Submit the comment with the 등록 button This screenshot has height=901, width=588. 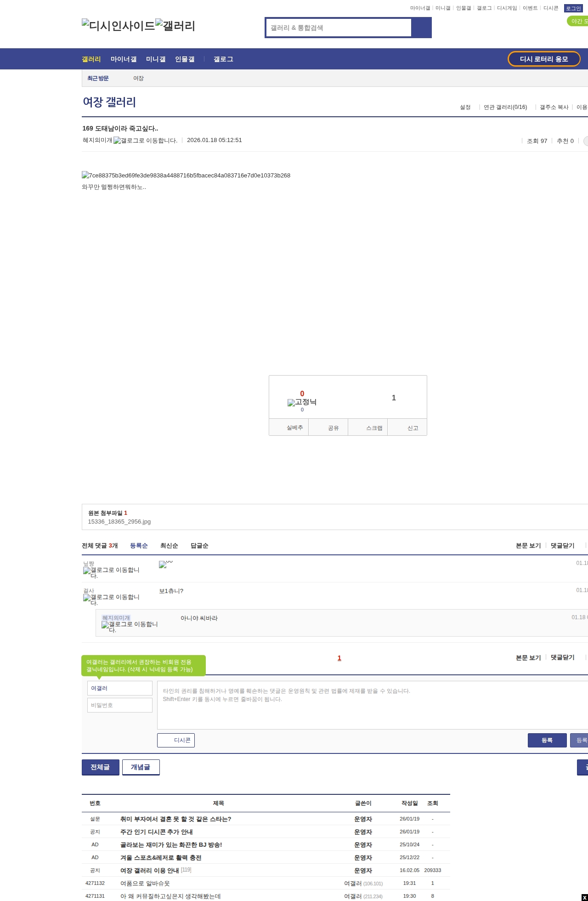pyautogui.click(x=547, y=740)
